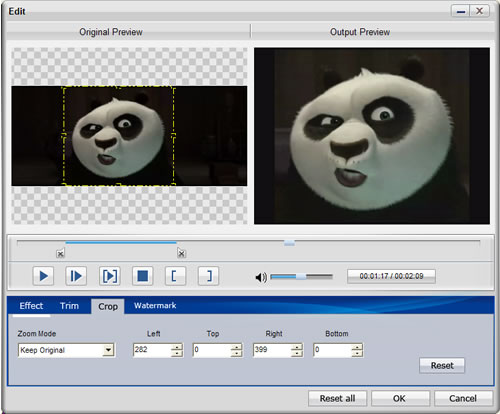Increase the Left crop value
This screenshot has height=414, width=500.
click(177, 347)
